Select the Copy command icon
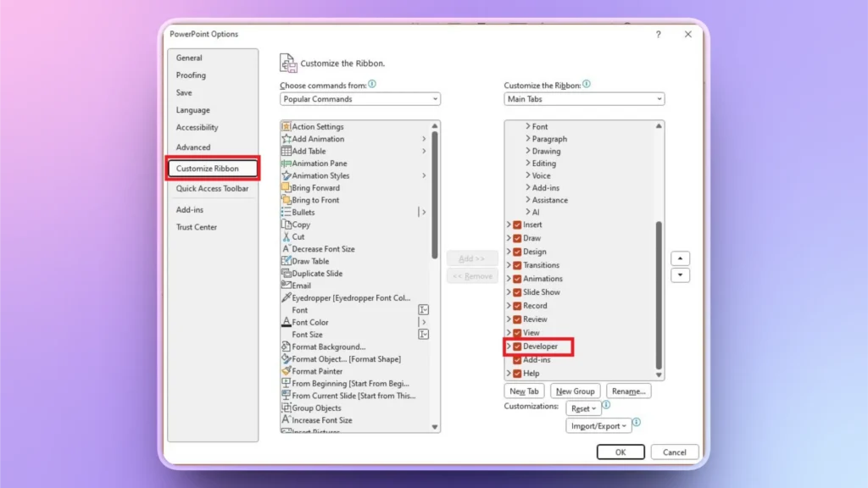The width and height of the screenshot is (868, 488). tap(288, 225)
